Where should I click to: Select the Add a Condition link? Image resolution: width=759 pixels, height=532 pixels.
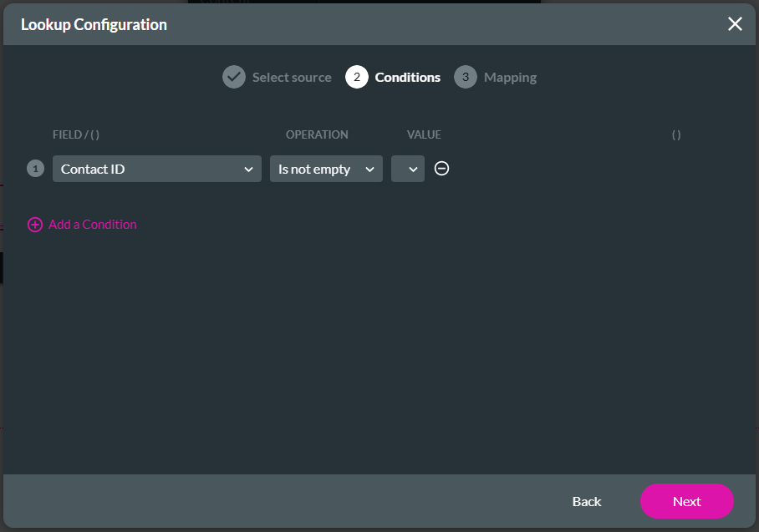tap(92, 224)
